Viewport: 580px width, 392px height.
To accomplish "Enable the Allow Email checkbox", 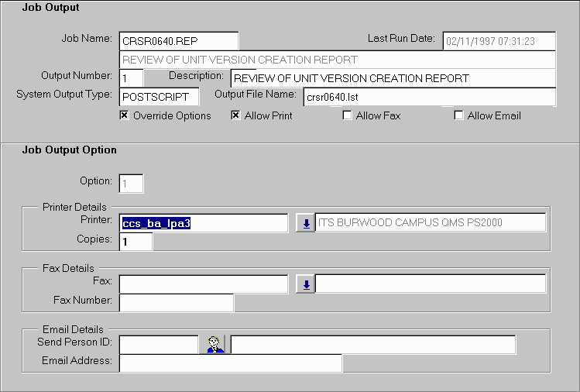I will (x=458, y=115).
